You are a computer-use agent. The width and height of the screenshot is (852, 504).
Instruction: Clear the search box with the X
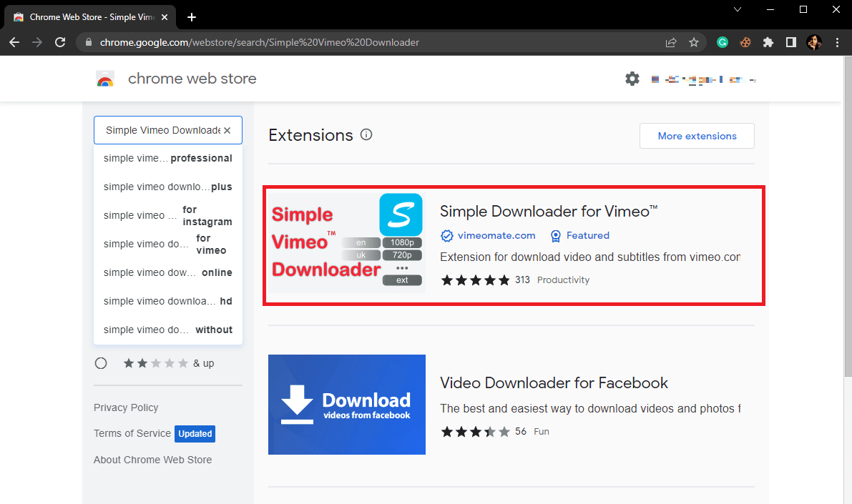pos(227,130)
